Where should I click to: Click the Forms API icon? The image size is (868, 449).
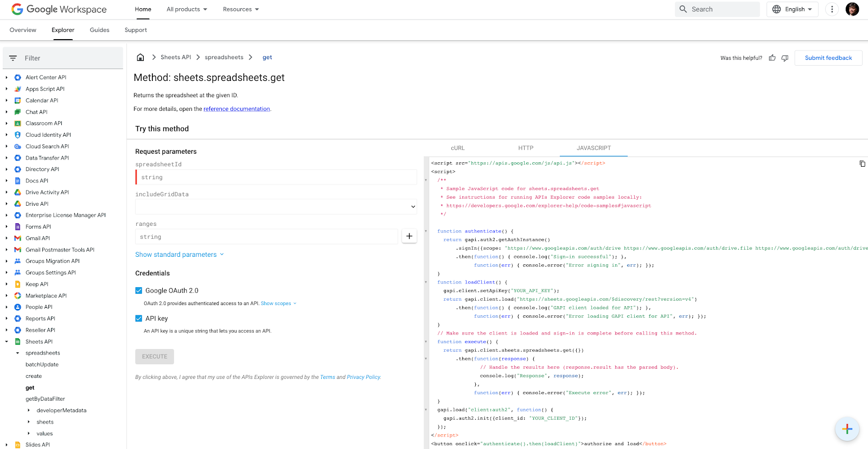17,227
